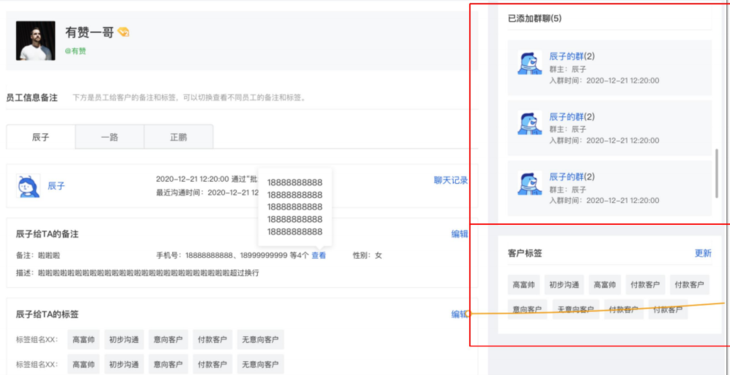The height and width of the screenshot is (375, 730).
Task: Select 无意向客户 tag in 客户标签 panel
Action: (x=575, y=309)
